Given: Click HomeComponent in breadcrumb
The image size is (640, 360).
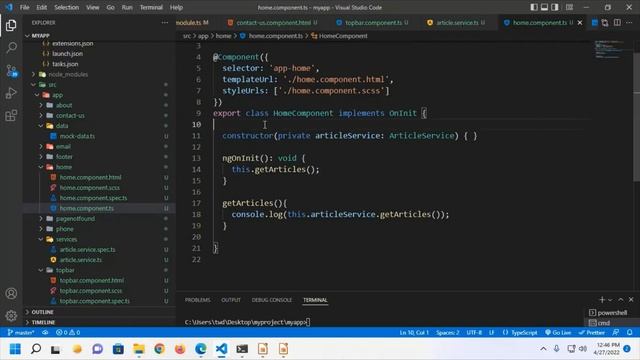Looking at the screenshot, I should pyautogui.click(x=343, y=36).
